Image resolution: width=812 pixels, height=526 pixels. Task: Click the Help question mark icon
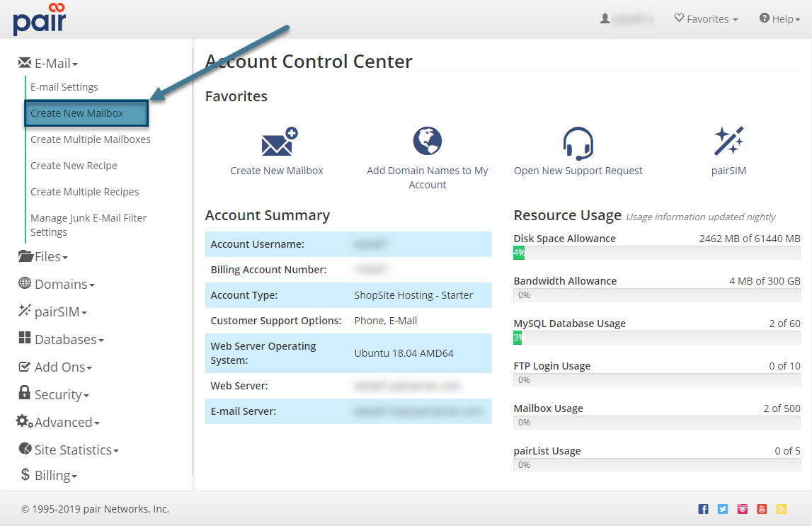pyautogui.click(x=764, y=18)
